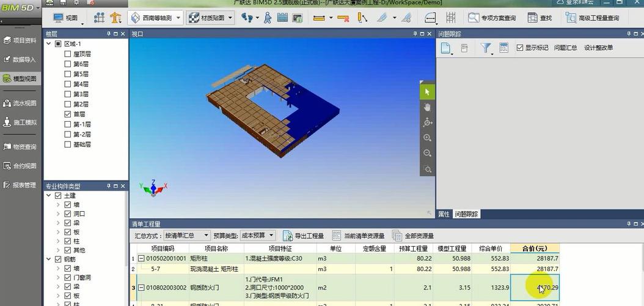Check the 第3层 floor checkbox
644x306 pixels.
[68, 94]
